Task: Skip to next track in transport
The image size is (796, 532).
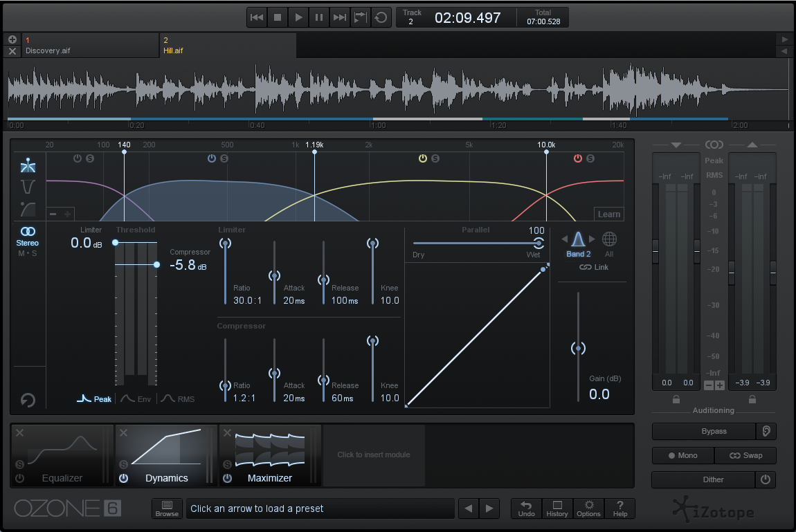Action: [340, 18]
